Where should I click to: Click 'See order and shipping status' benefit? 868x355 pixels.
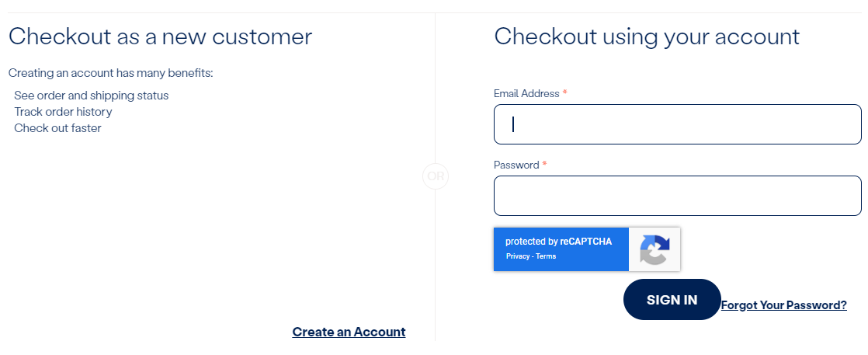92,96
